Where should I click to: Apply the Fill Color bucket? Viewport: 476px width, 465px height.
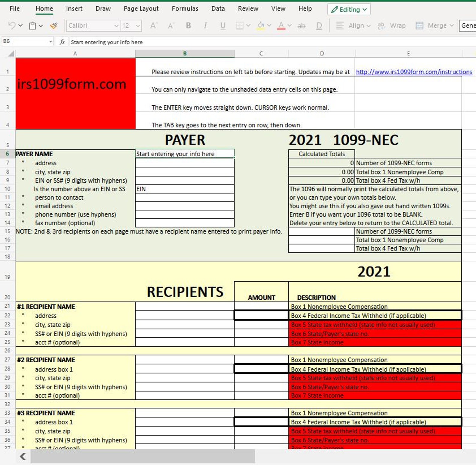[x=261, y=26]
